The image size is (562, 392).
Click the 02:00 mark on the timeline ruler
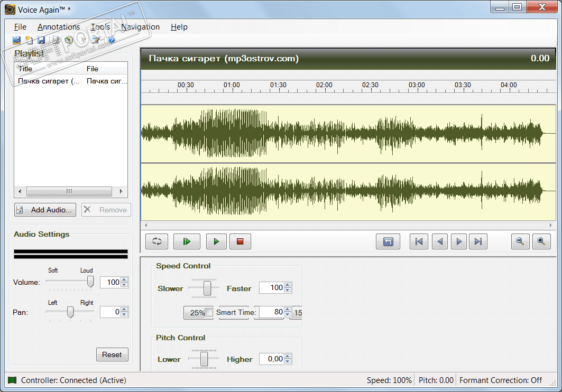coord(324,85)
